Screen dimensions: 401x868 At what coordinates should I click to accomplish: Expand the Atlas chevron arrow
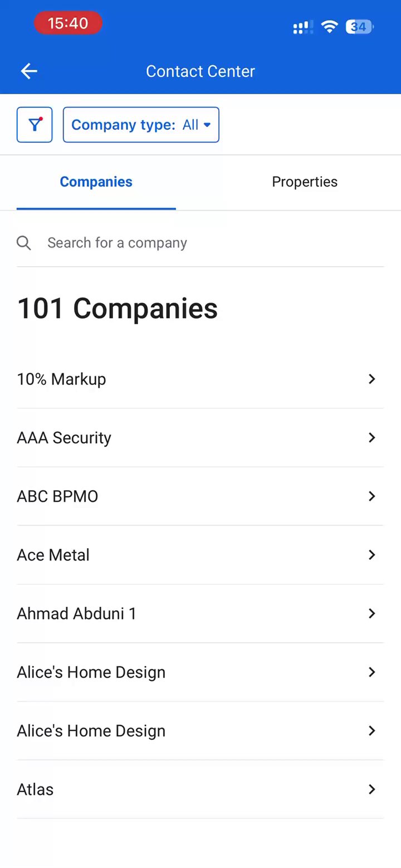point(372,789)
